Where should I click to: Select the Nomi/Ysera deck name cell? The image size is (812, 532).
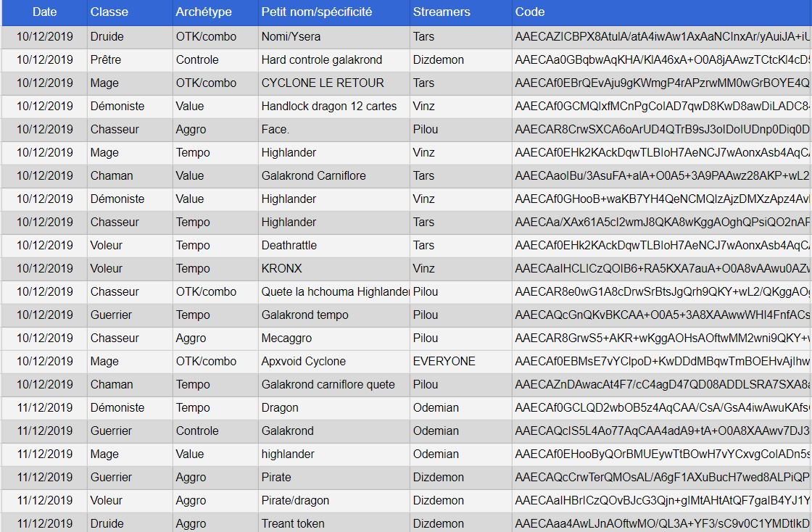[291, 36]
